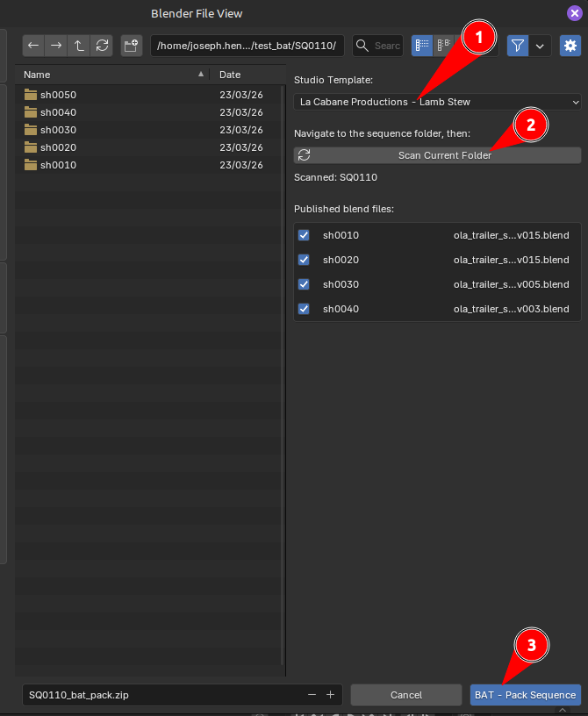Refresh the file list

(102, 46)
